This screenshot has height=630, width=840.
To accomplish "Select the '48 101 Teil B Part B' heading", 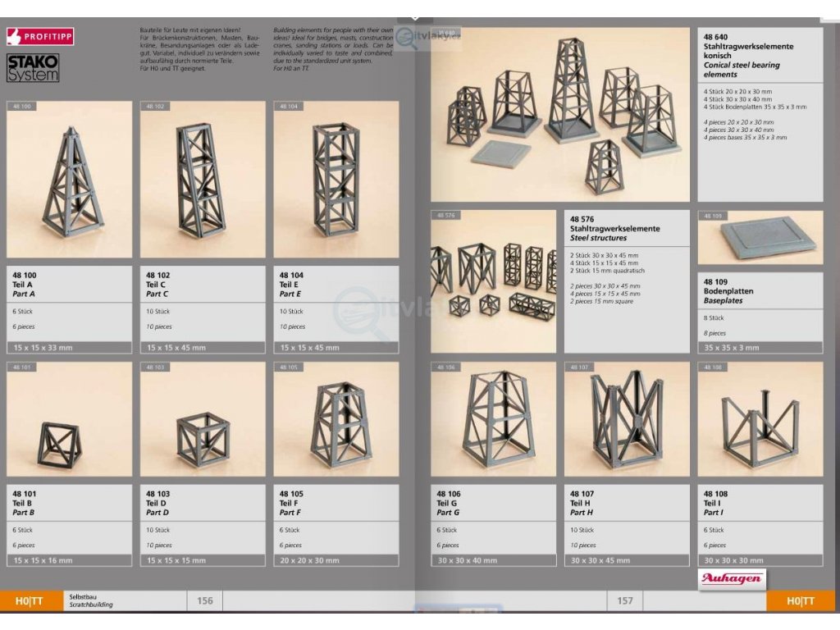I will (25, 503).
